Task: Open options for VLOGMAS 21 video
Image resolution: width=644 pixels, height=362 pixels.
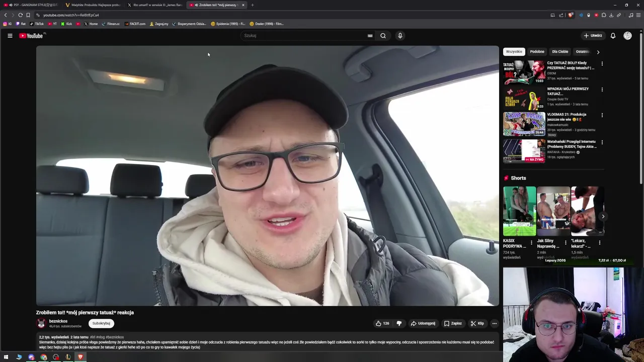Action: [x=602, y=115]
